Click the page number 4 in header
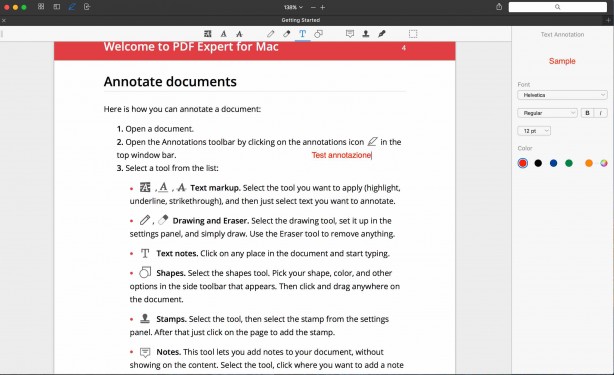This screenshot has width=614, height=375. 404,48
